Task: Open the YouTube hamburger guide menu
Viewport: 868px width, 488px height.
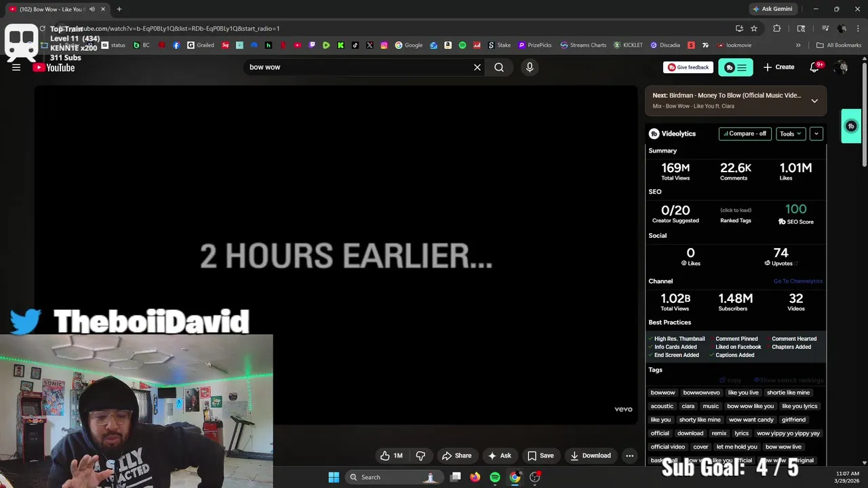Action: point(16,67)
